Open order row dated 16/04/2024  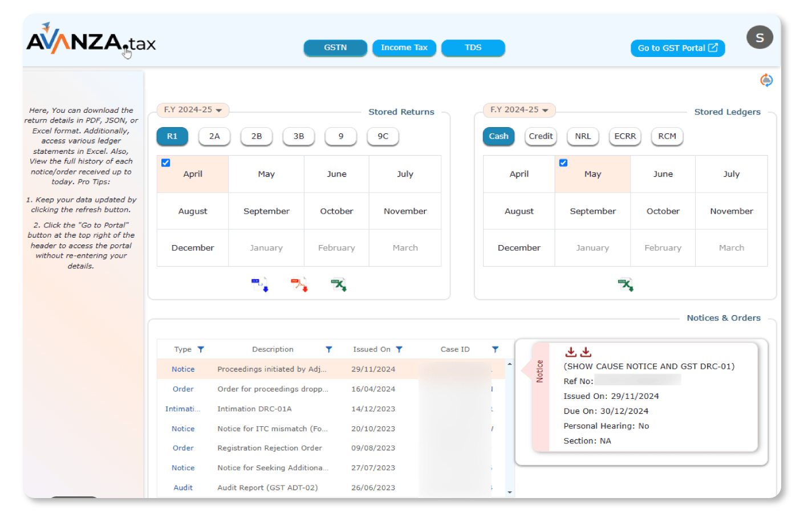331,389
